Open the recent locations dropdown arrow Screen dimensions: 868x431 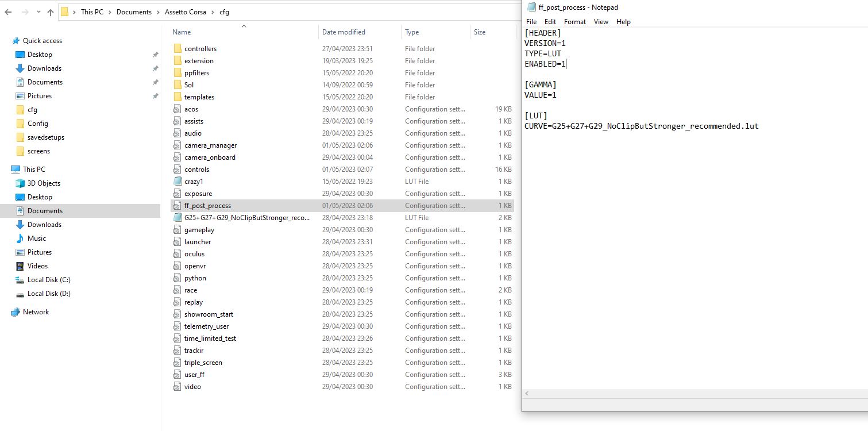[39, 12]
